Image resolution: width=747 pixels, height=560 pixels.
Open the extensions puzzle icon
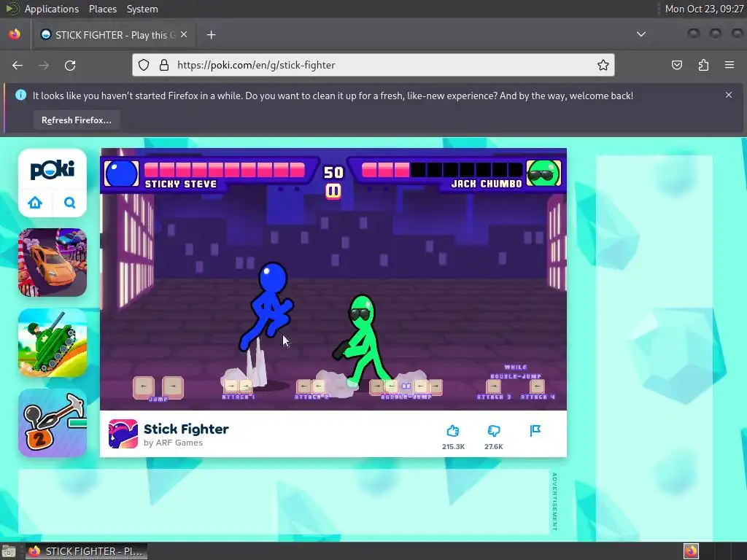[703, 65]
